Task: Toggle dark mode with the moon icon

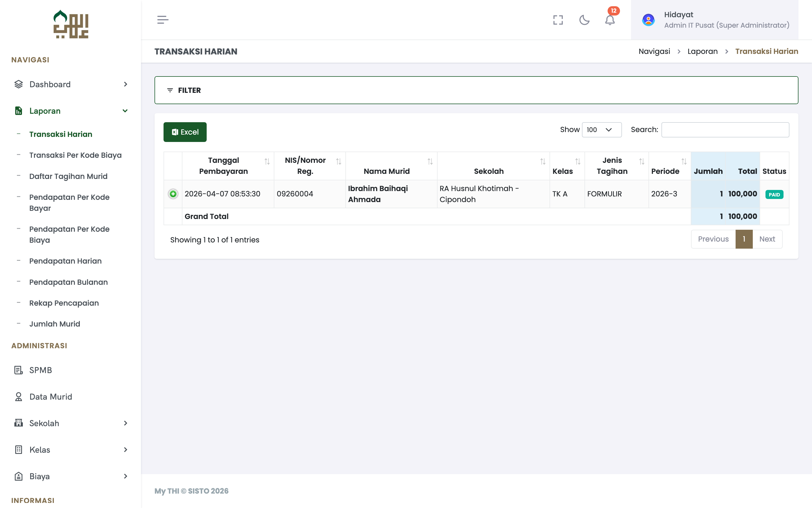Action: point(584,20)
